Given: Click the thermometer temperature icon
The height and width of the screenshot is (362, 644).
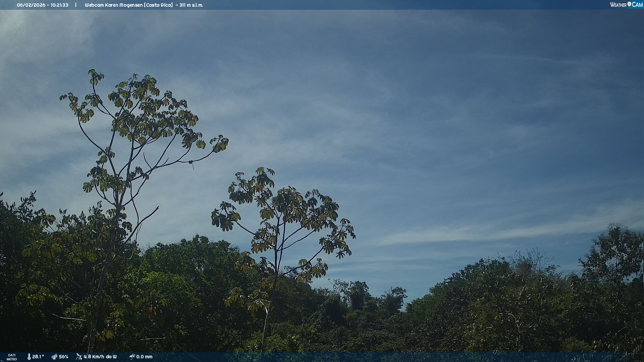Looking at the screenshot, I should [x=29, y=357].
